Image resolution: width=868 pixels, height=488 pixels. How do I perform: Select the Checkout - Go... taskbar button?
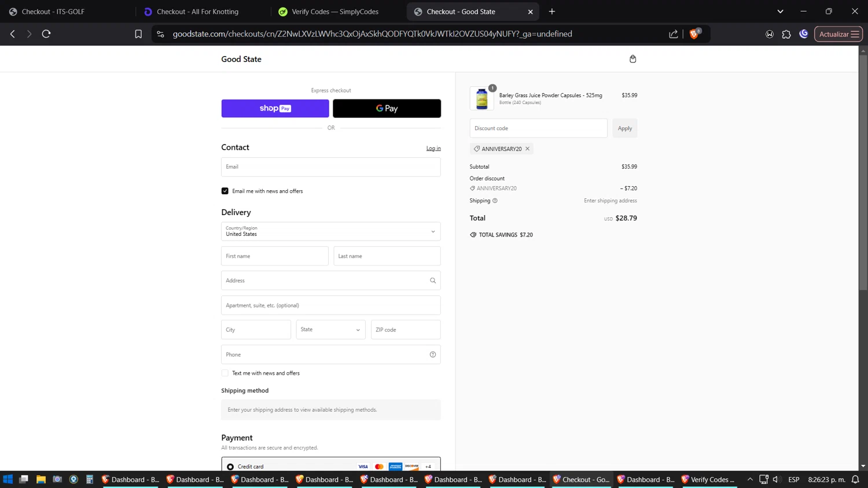click(582, 479)
